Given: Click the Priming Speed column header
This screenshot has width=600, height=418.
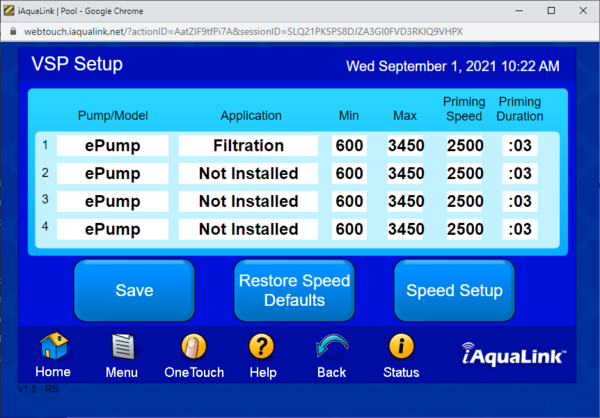Looking at the screenshot, I should (x=464, y=109).
